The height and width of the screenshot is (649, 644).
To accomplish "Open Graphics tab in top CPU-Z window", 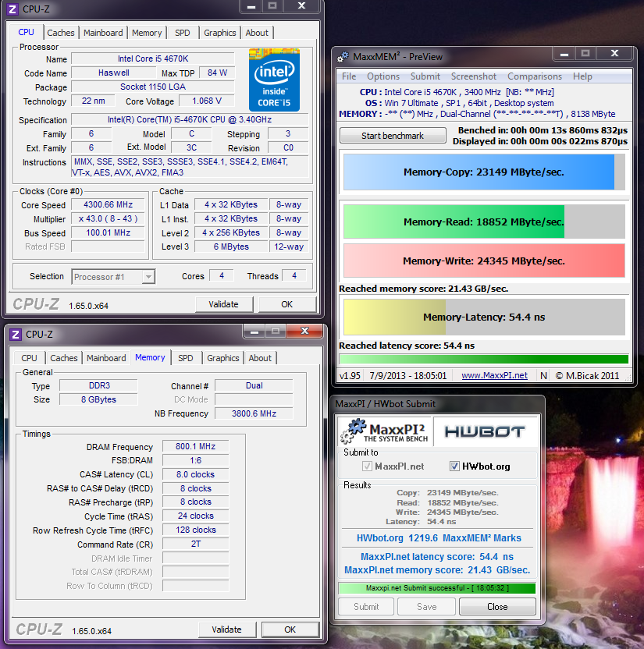I will [219, 33].
